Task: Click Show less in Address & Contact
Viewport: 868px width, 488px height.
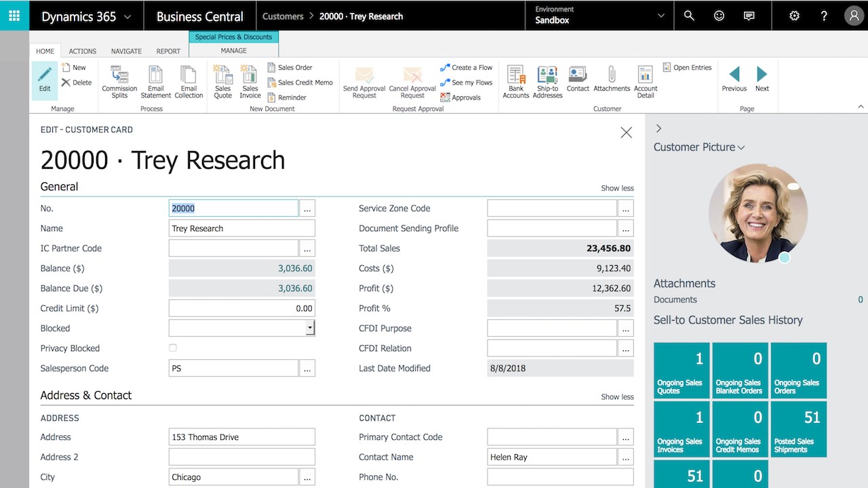Action: coord(617,396)
